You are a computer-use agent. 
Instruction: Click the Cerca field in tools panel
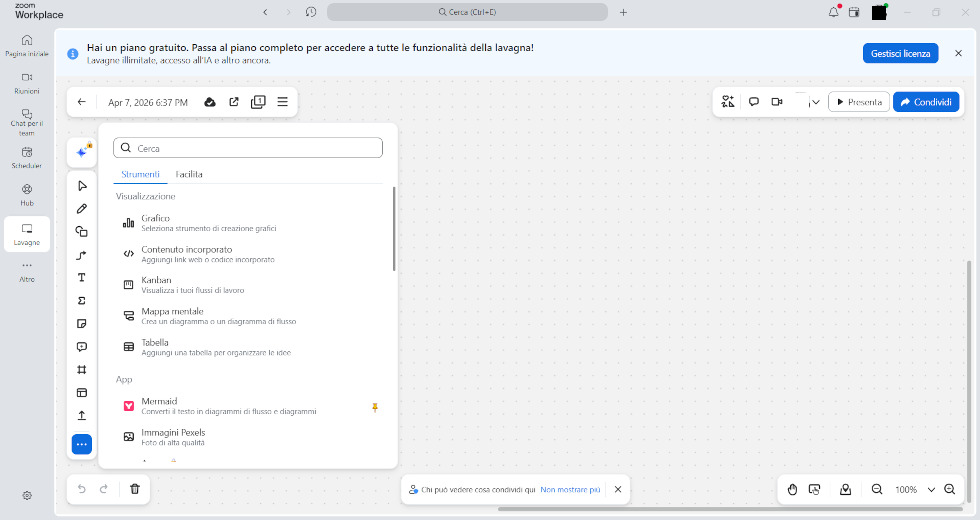point(248,148)
